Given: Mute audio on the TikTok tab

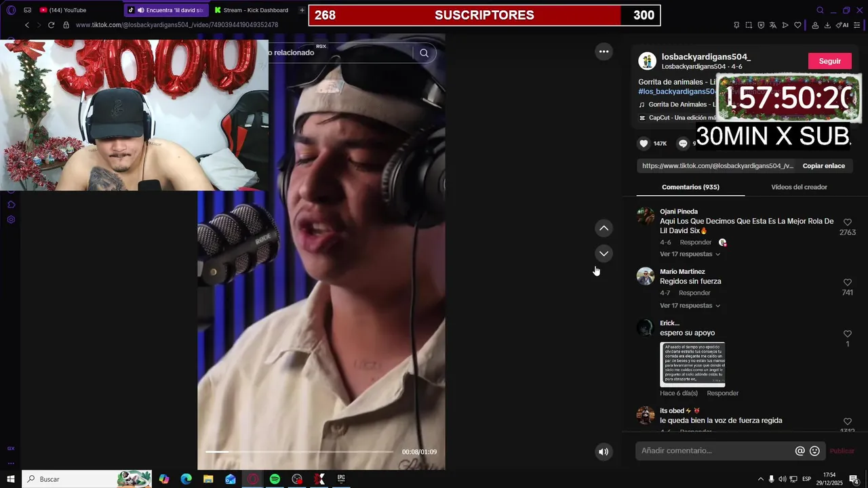Looking at the screenshot, I should tap(140, 10).
